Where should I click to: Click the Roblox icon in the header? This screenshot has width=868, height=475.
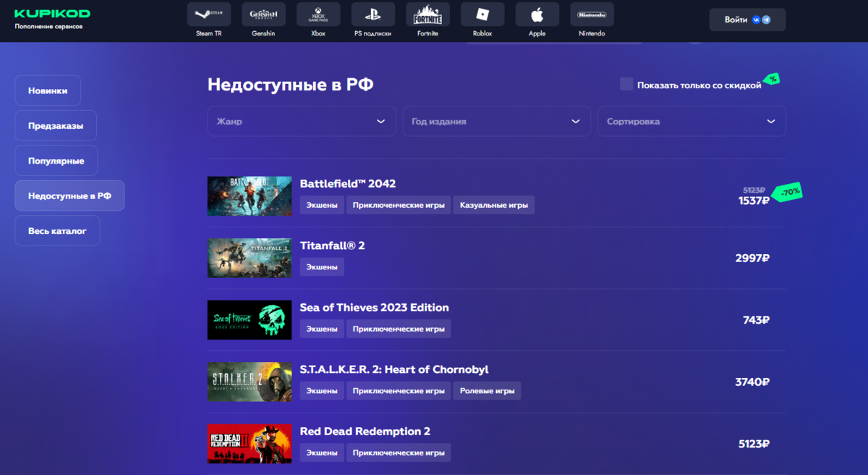[x=482, y=14]
